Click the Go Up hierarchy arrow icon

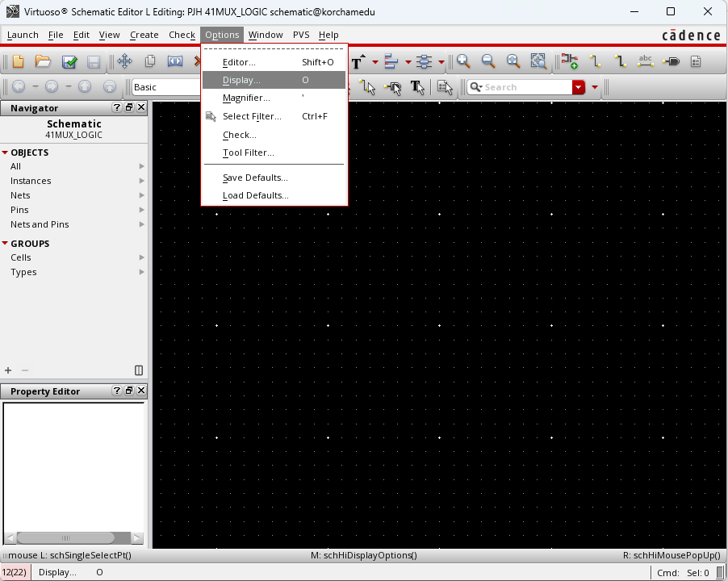pos(85,86)
